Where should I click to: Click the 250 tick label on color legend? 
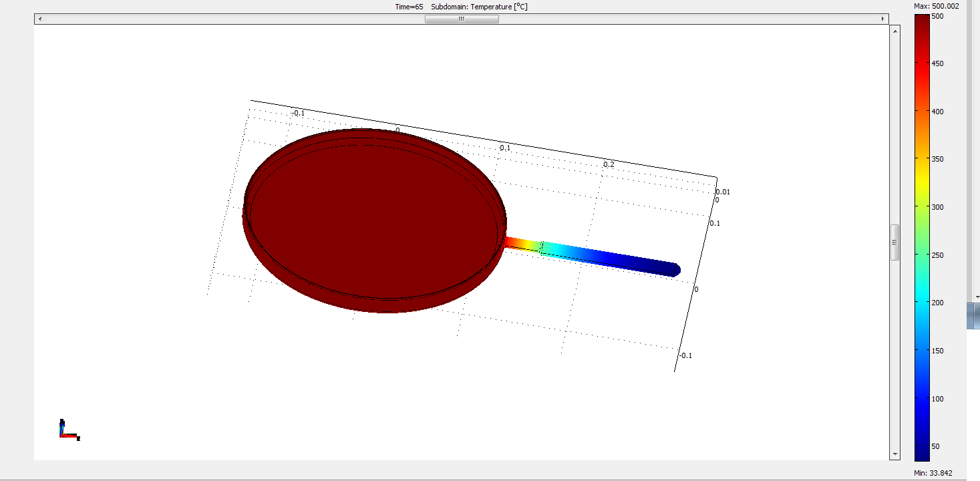click(938, 255)
